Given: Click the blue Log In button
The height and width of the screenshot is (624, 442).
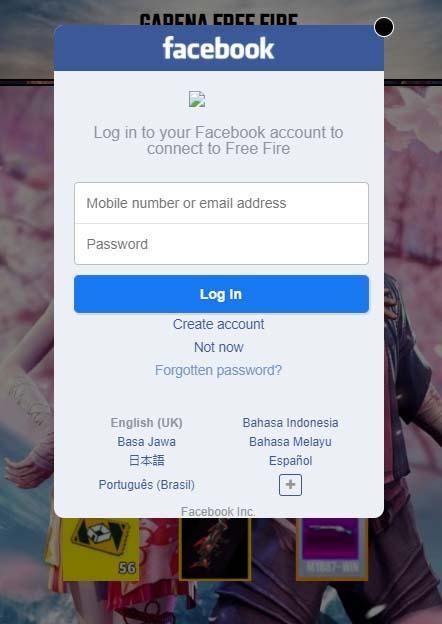Looking at the screenshot, I should pos(221,294).
